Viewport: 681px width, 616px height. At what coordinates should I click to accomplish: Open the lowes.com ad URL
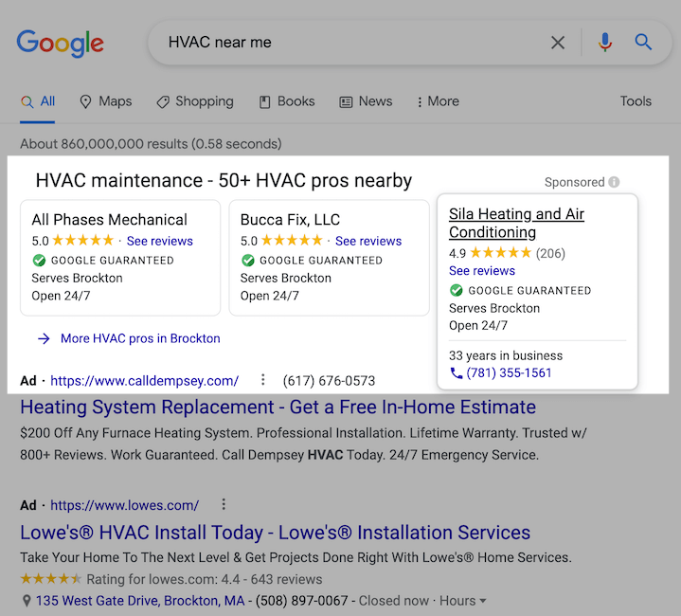(125, 505)
